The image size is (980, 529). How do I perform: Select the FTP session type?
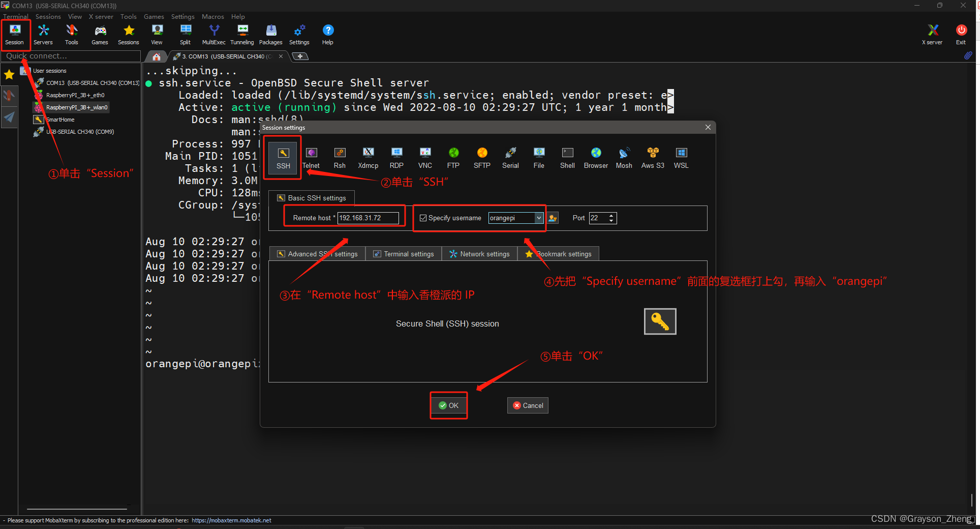[453, 158]
